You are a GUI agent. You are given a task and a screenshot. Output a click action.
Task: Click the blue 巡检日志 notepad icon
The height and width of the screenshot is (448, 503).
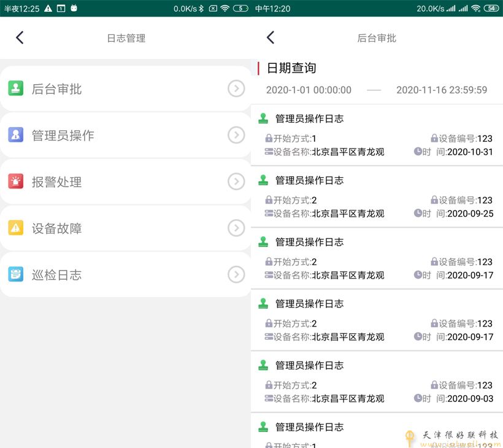[16, 274]
